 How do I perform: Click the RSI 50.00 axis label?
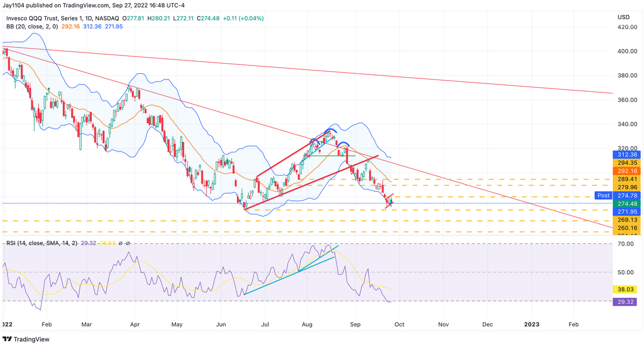(626, 272)
